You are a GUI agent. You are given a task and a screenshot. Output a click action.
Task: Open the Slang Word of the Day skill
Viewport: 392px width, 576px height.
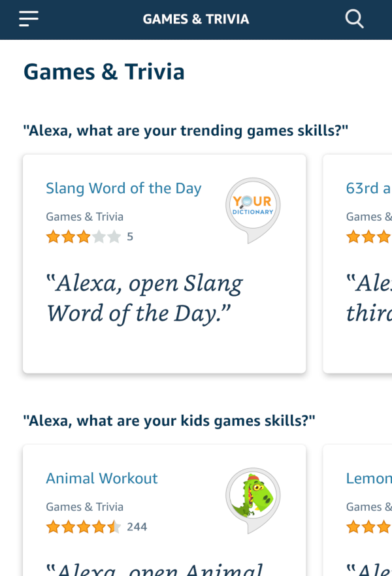pyautogui.click(x=123, y=187)
